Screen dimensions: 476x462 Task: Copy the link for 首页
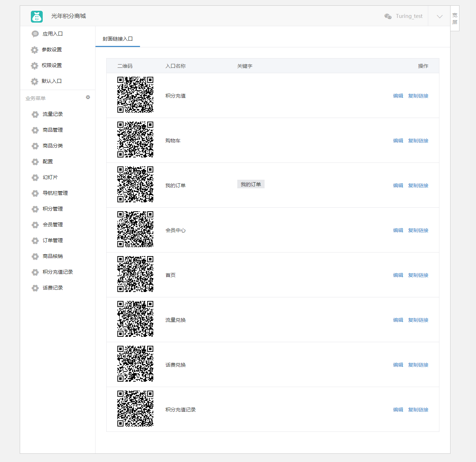[x=418, y=275]
